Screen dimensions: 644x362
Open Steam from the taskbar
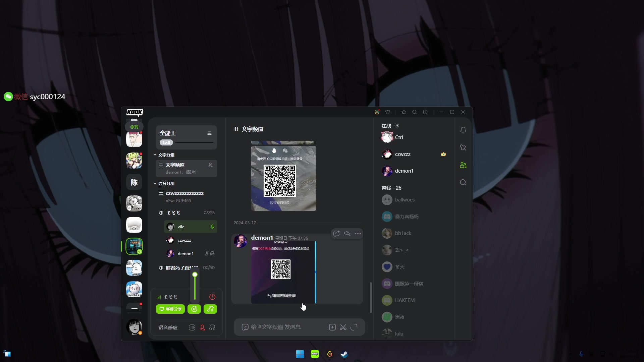[344, 354]
